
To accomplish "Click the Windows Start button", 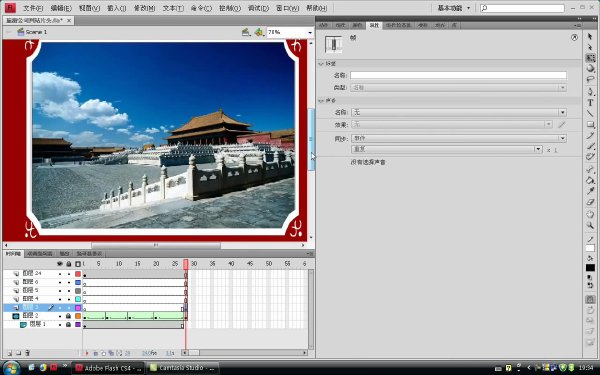I will coord(11,368).
